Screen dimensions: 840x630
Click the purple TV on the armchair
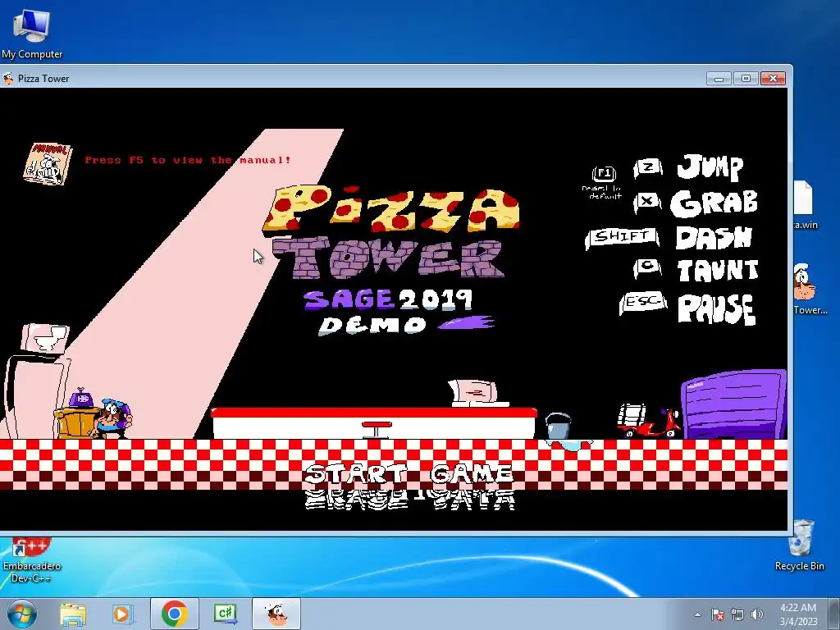coord(81,399)
